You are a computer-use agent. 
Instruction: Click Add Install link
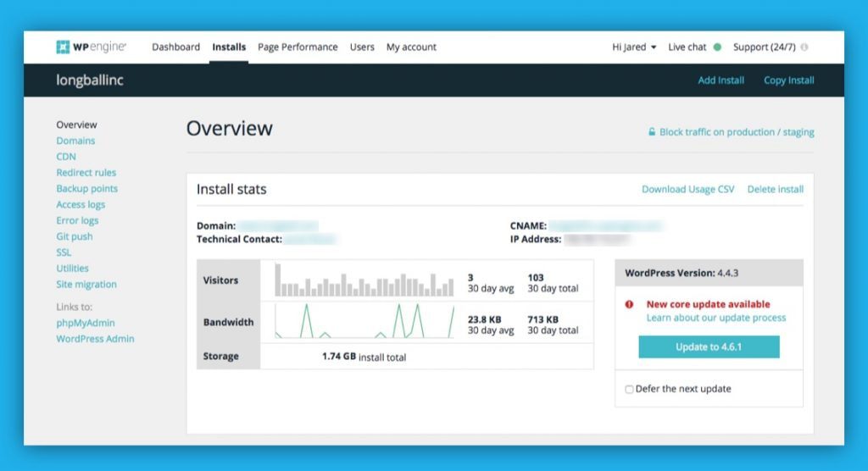pyautogui.click(x=721, y=80)
